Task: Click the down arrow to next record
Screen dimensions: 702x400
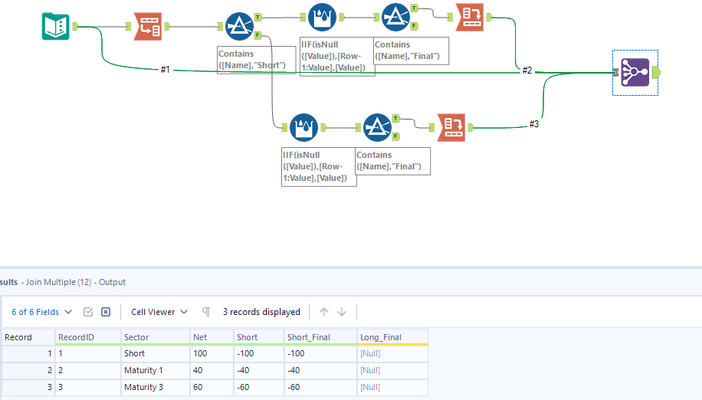Action: (x=342, y=312)
